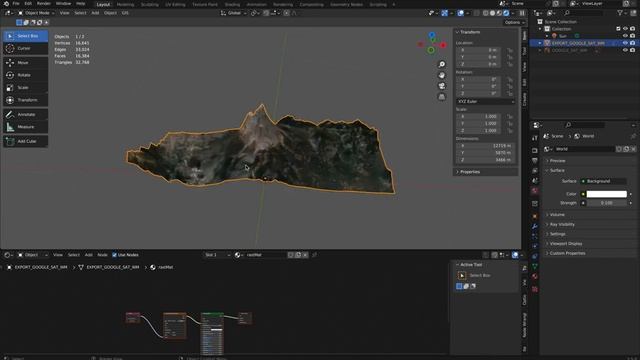This screenshot has height=360, width=640.
Task: Open the Tool properties tab icon
Action: coord(535,139)
